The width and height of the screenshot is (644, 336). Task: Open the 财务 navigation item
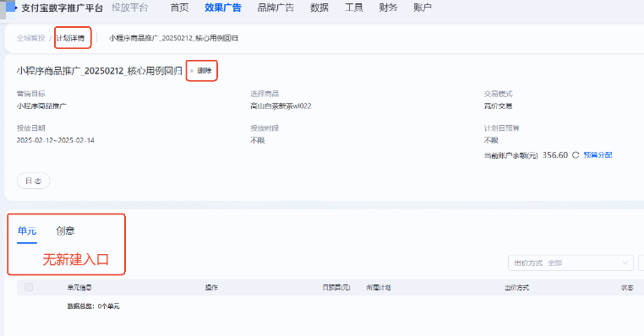[388, 8]
